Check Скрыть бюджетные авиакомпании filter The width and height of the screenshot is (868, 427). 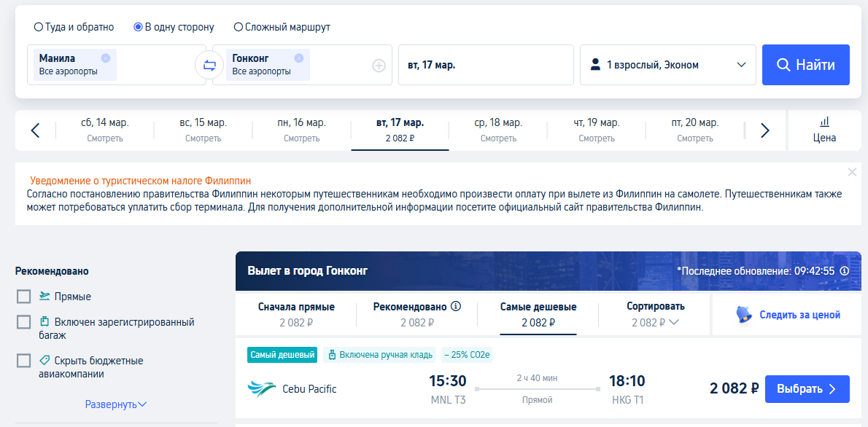(23, 361)
